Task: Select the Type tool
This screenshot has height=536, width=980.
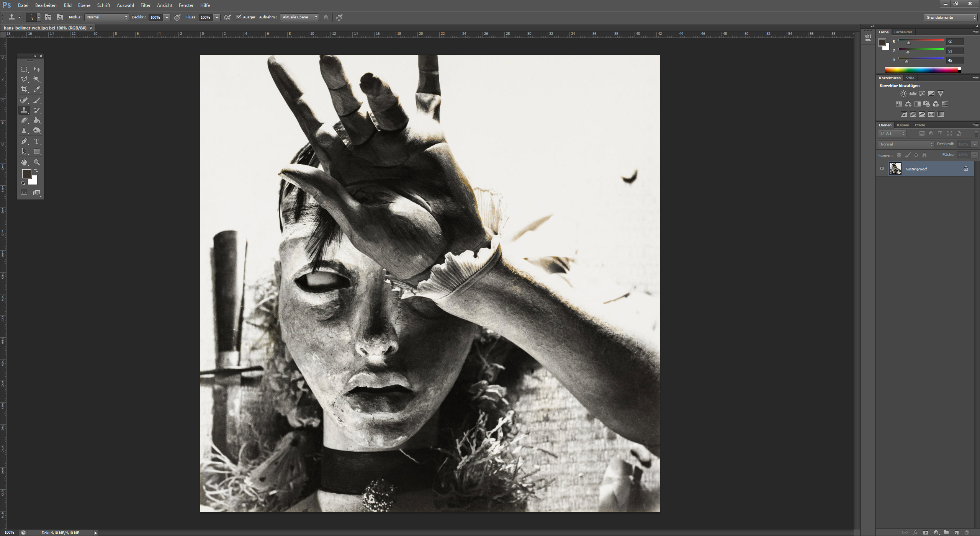Action: click(37, 141)
